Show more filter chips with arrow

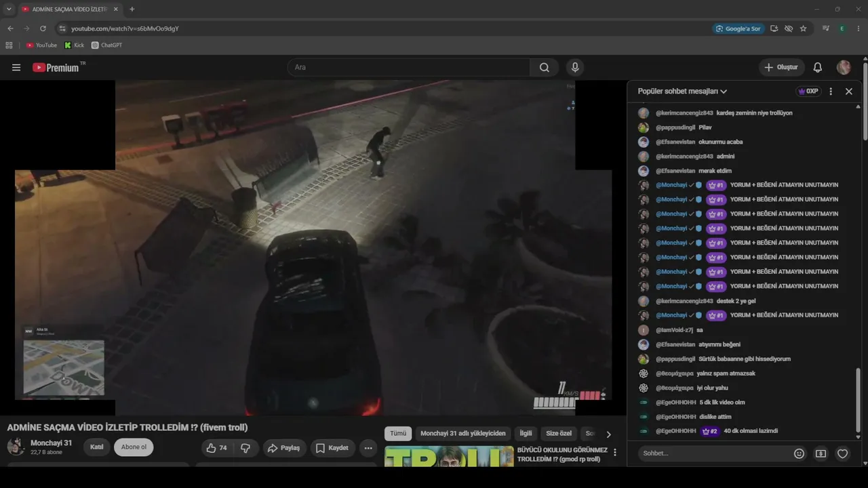pos(608,434)
